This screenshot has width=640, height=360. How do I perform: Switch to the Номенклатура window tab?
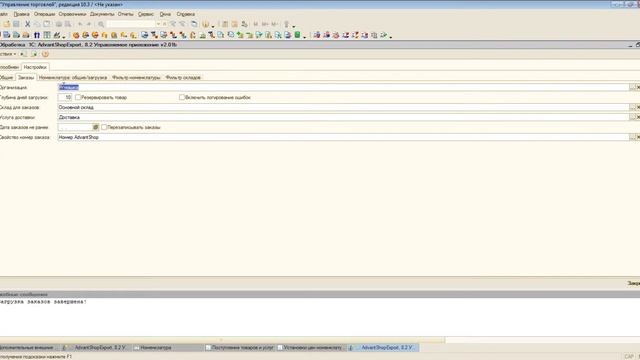pyautogui.click(x=168, y=348)
